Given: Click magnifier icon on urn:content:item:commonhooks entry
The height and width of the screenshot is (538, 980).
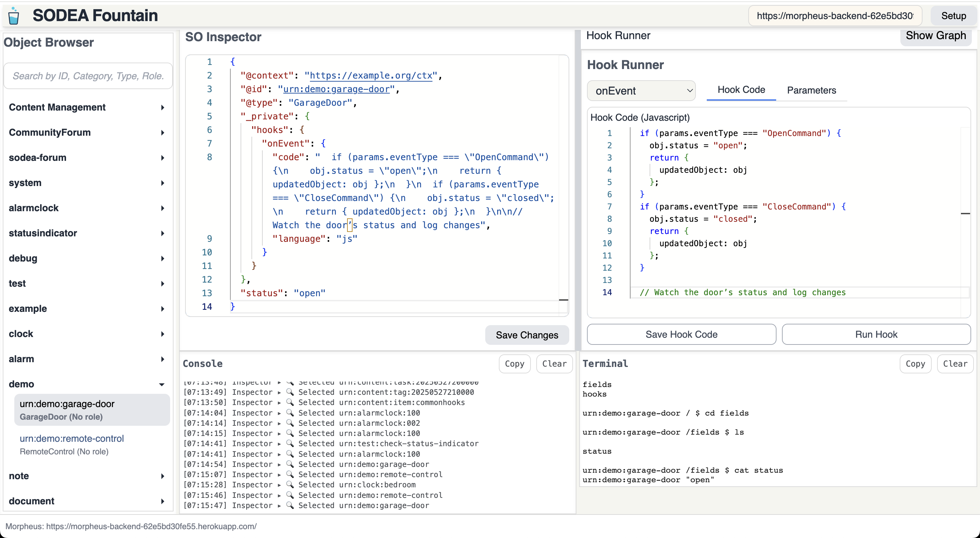Looking at the screenshot, I should coord(290,403).
